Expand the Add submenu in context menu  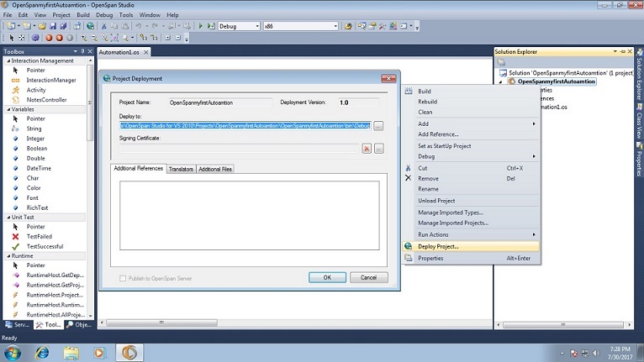tap(471, 123)
